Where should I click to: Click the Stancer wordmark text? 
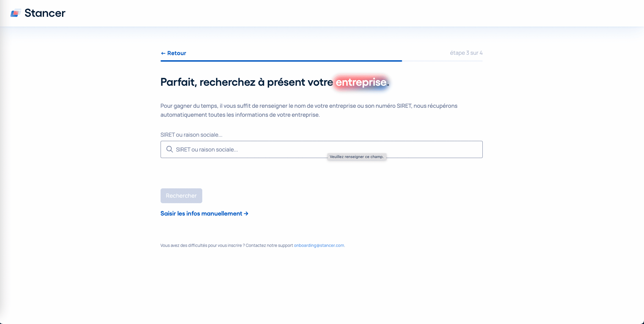(45, 13)
